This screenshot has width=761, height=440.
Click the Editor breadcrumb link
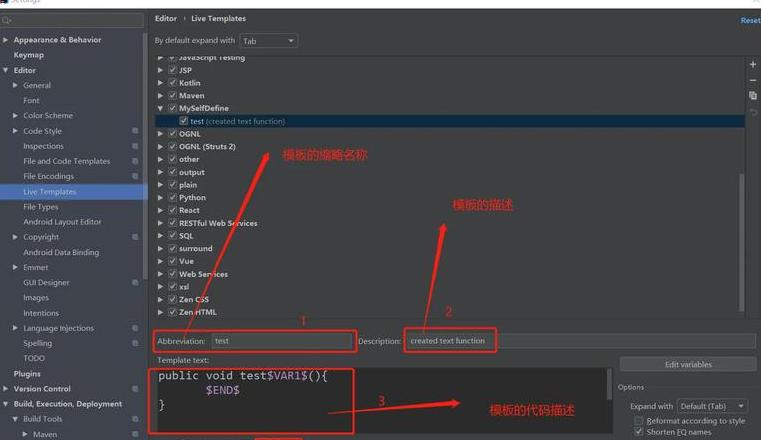pyautogui.click(x=165, y=18)
